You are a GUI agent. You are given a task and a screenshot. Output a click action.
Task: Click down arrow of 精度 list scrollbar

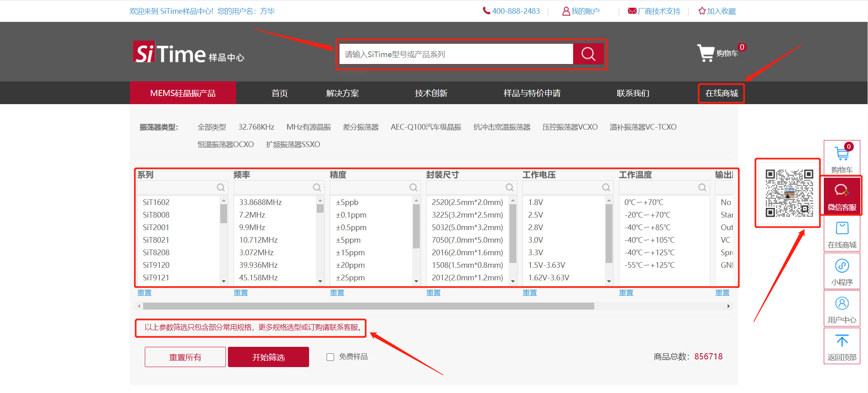pos(416,281)
